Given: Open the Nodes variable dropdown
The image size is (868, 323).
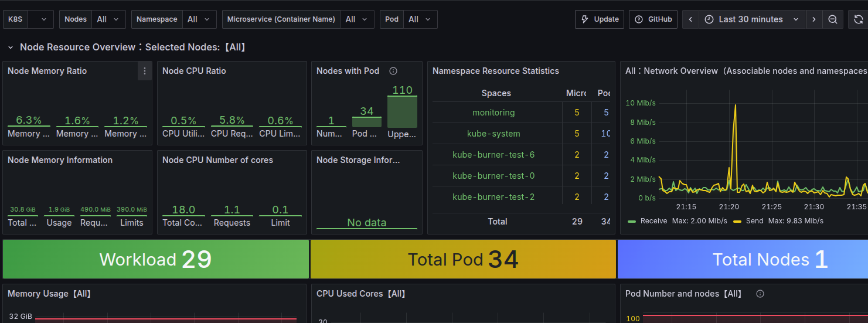Looking at the screenshot, I should tap(110, 19).
